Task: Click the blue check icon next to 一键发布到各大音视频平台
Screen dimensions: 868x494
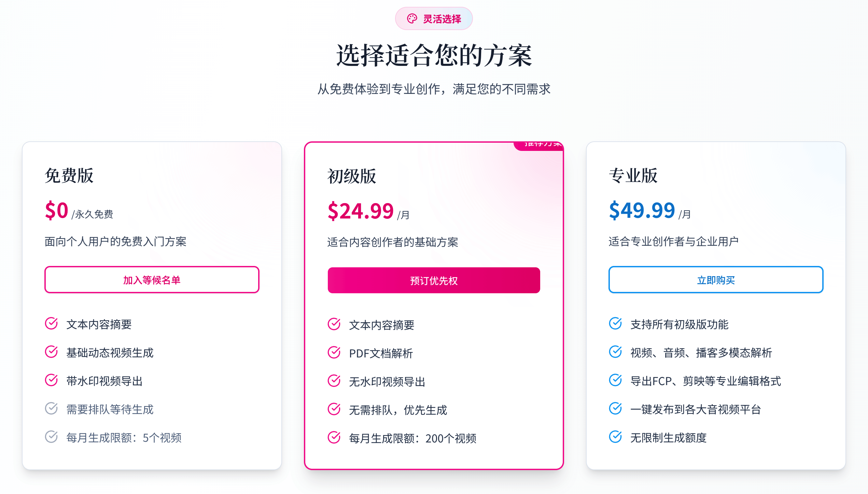Action: coord(615,409)
